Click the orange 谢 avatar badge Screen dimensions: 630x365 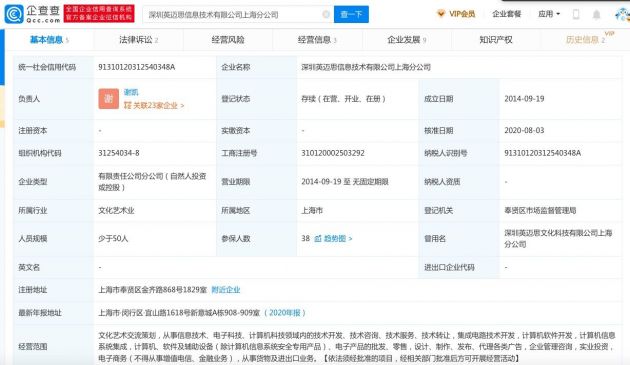click(108, 98)
